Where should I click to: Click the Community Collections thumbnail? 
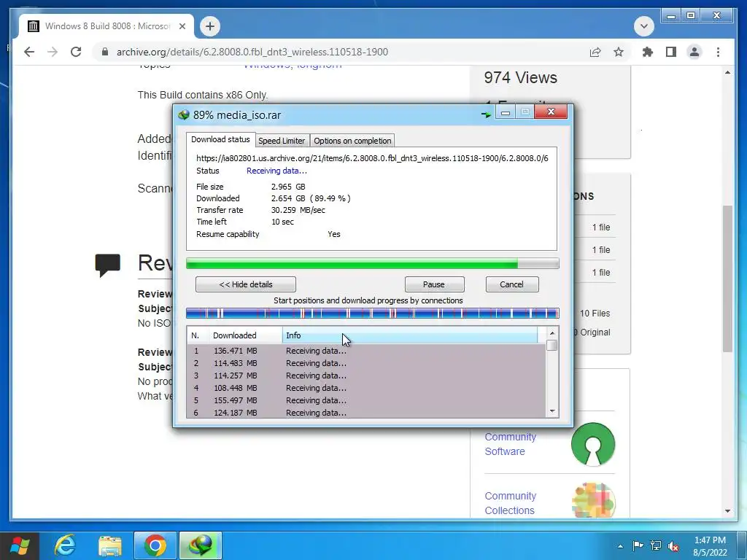(x=593, y=499)
